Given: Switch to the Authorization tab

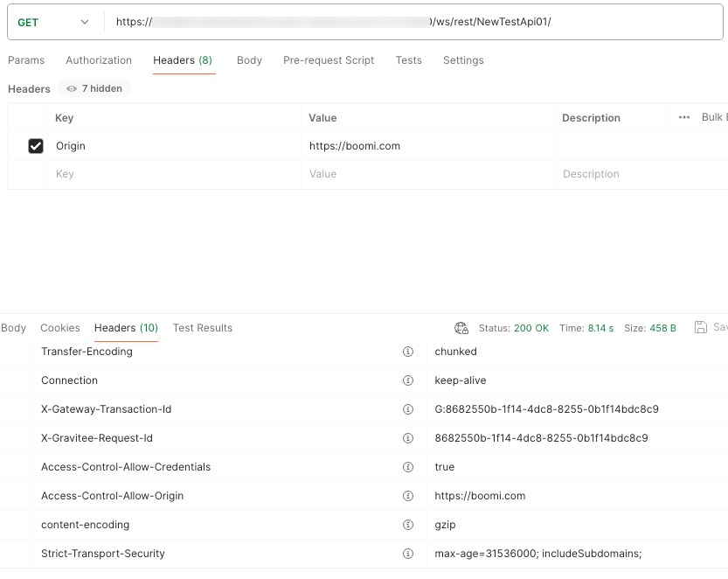Looking at the screenshot, I should coord(99,60).
